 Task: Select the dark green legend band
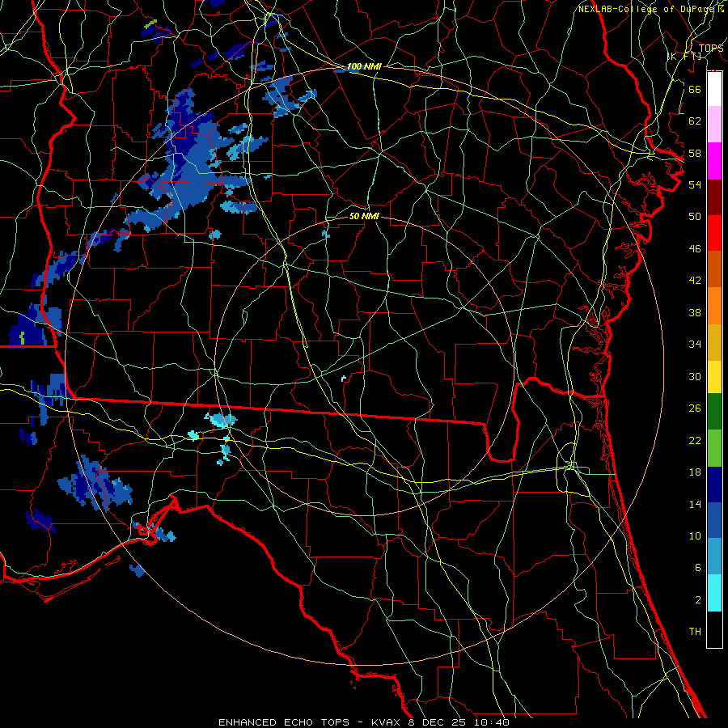(x=714, y=412)
